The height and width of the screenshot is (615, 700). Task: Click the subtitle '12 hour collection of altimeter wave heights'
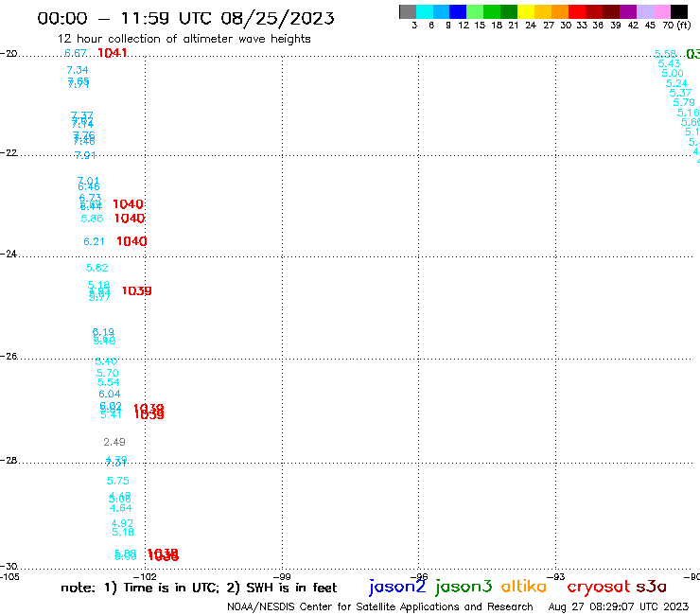tap(184, 39)
